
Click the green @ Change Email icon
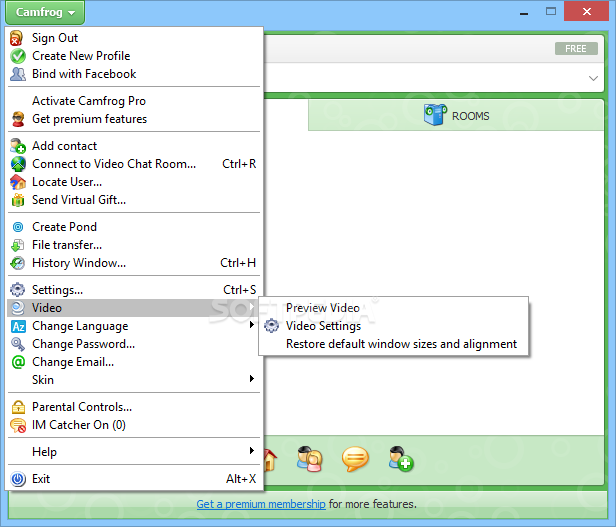18,362
